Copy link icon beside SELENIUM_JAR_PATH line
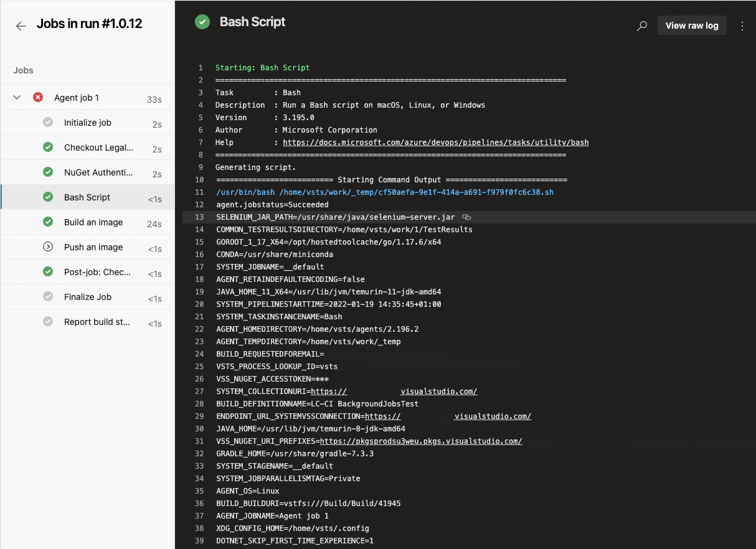The width and height of the screenshot is (756, 549). tap(466, 217)
